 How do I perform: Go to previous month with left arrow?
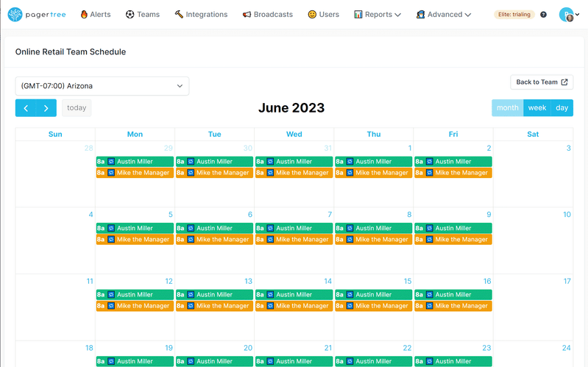tap(26, 108)
